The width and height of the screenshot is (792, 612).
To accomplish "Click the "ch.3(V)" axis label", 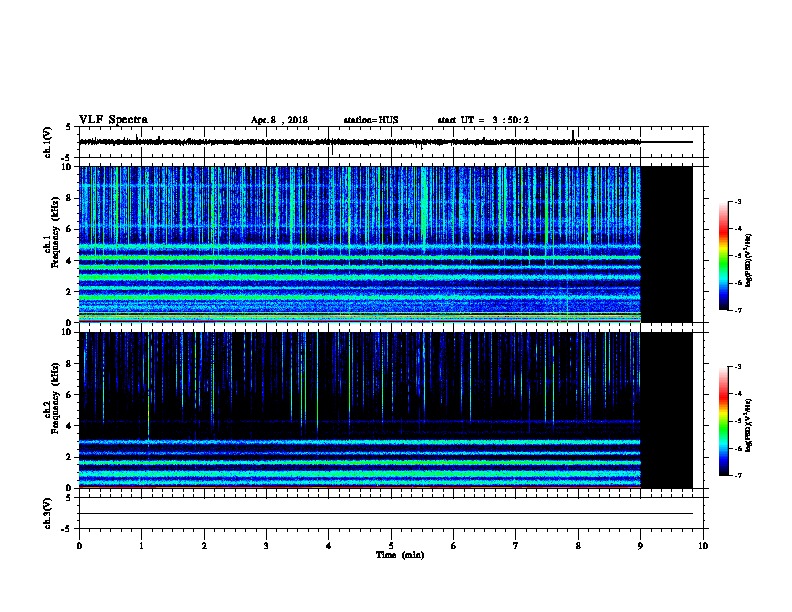I will click(47, 513).
